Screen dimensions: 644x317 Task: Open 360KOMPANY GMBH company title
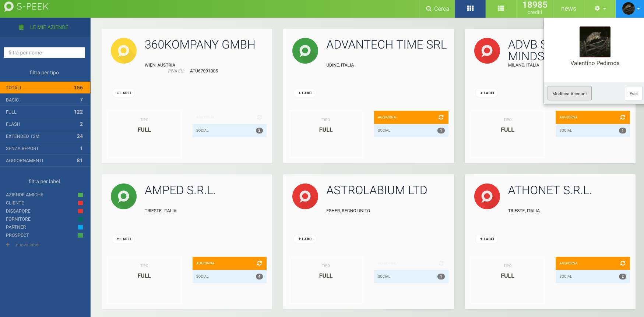click(200, 44)
